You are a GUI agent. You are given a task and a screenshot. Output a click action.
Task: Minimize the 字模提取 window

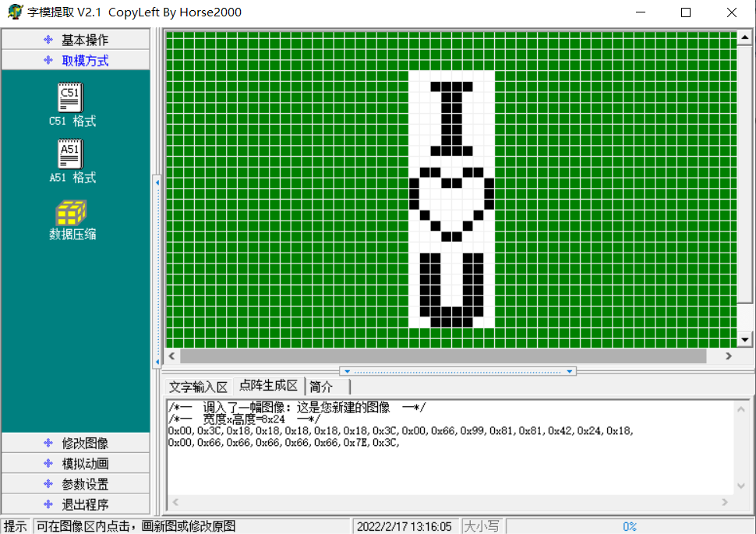coord(641,12)
